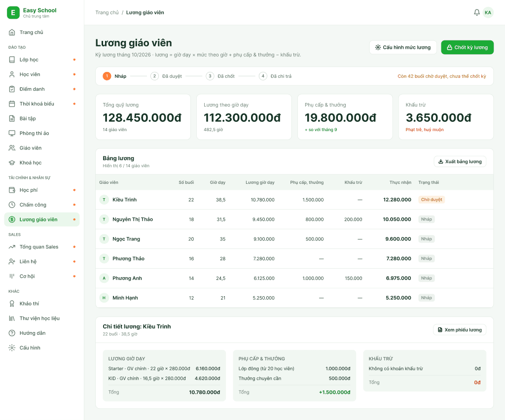Click the Giáo viên people icon
This screenshot has width=505, height=420.
coord(12,148)
